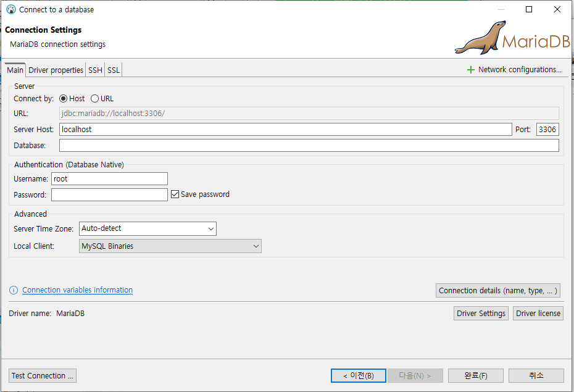The image size is (574, 392).
Task: Click the Test Connection button
Action: pos(43,376)
